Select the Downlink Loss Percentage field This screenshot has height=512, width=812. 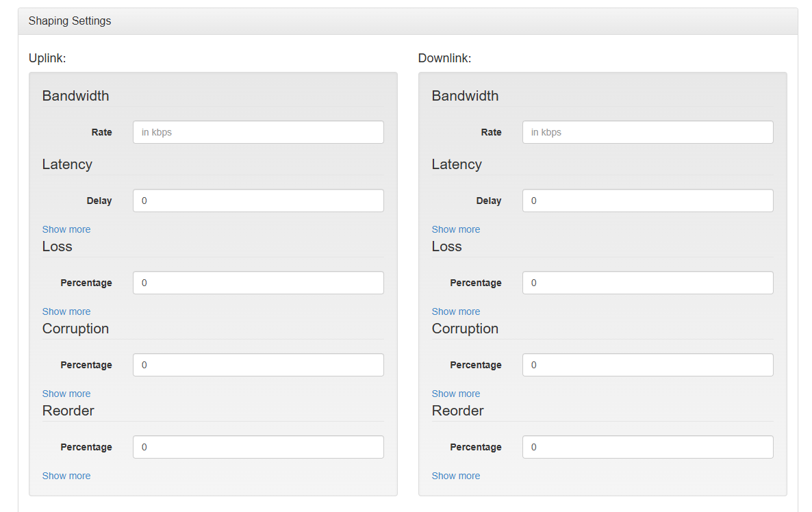(x=648, y=283)
